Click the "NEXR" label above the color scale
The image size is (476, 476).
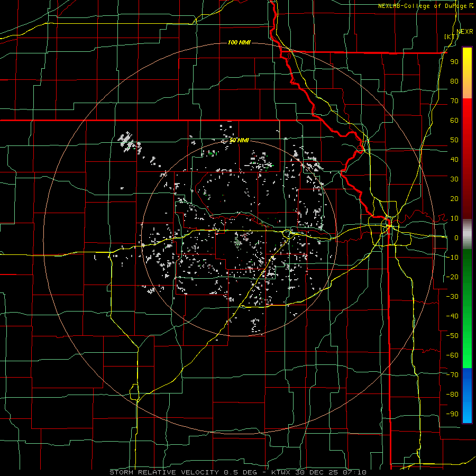[x=464, y=32]
